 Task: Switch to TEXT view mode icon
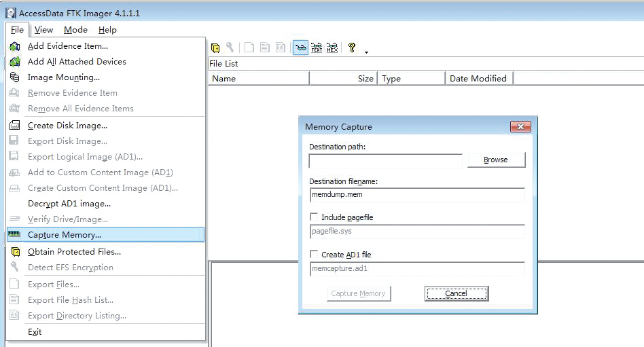click(x=317, y=48)
